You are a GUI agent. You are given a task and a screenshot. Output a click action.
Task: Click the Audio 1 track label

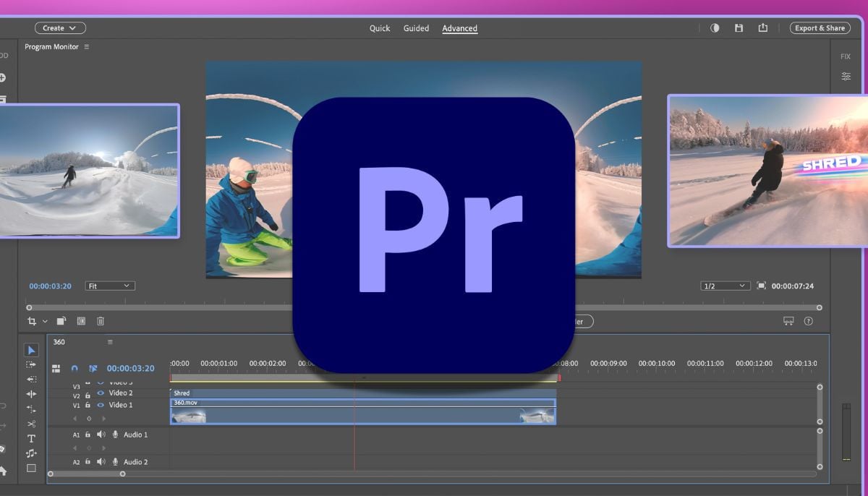[x=135, y=435]
